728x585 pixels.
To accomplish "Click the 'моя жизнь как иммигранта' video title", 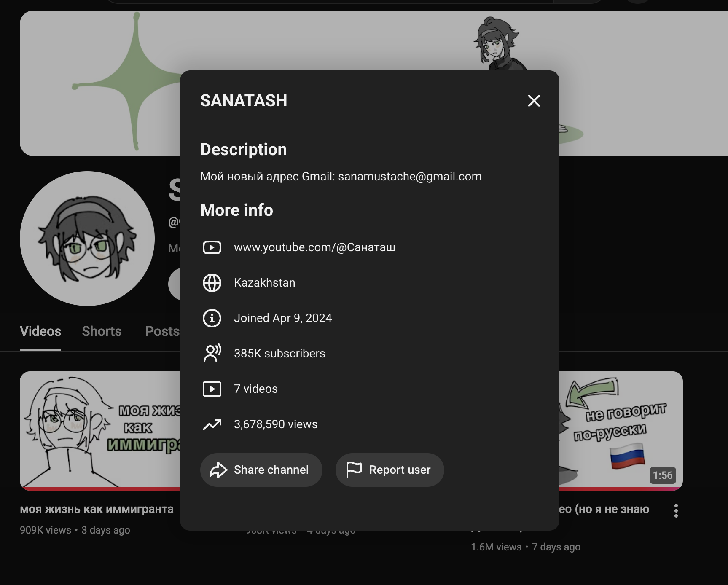I will 97,510.
